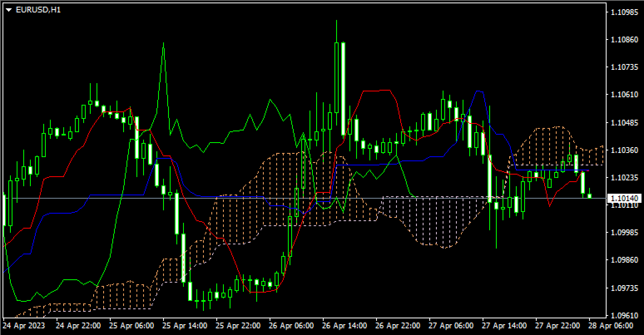
Task: Select the current price tag 1.10140
Action: [x=624, y=198]
